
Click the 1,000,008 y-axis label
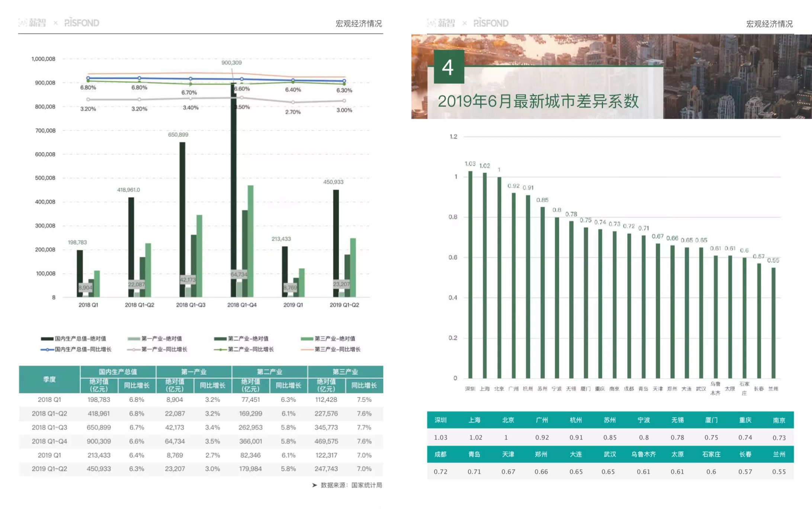43,59
